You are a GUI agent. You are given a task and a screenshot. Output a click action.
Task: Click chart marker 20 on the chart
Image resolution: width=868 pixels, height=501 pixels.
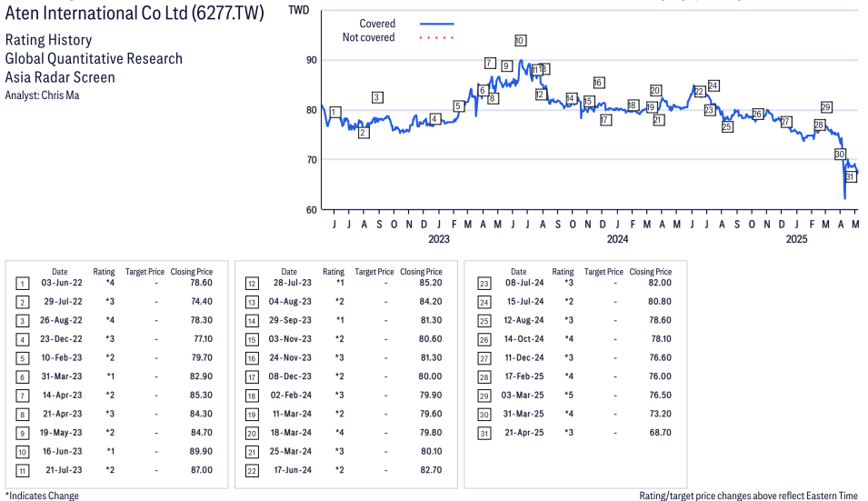[655, 90]
